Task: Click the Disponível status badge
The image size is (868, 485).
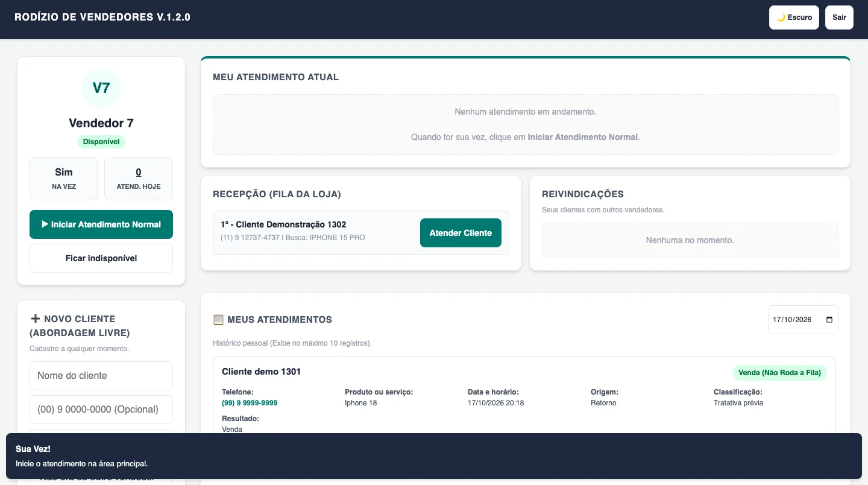Action: (101, 142)
